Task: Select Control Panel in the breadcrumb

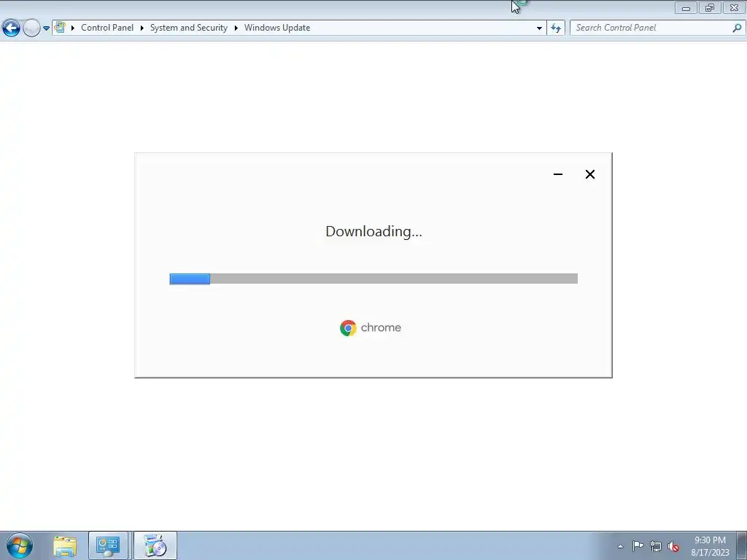Action: point(107,28)
